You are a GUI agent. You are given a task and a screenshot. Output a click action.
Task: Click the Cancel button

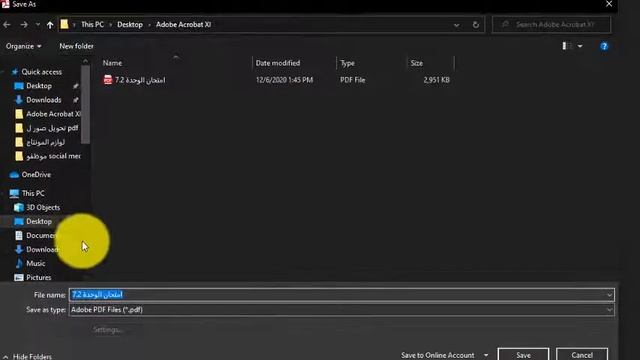click(x=582, y=355)
